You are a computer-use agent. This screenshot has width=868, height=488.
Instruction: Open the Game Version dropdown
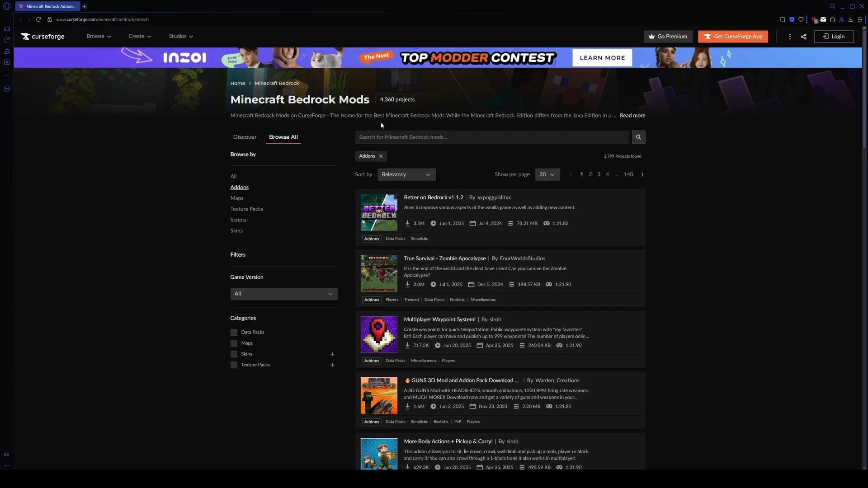(x=283, y=294)
